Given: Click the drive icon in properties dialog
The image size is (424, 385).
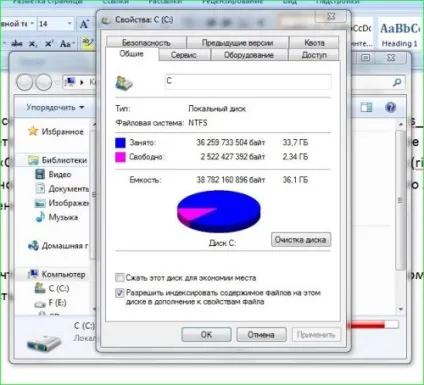Looking at the screenshot, I should [124, 83].
